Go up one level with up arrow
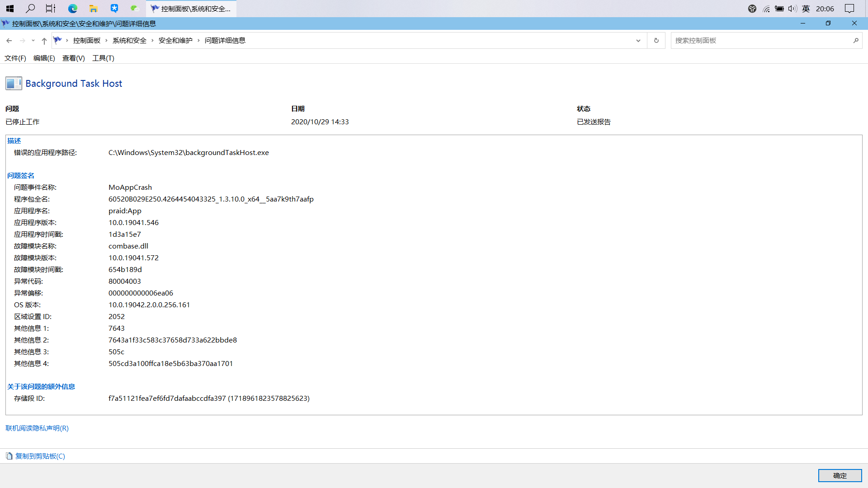Image resolution: width=868 pixels, height=488 pixels. [x=44, y=41]
